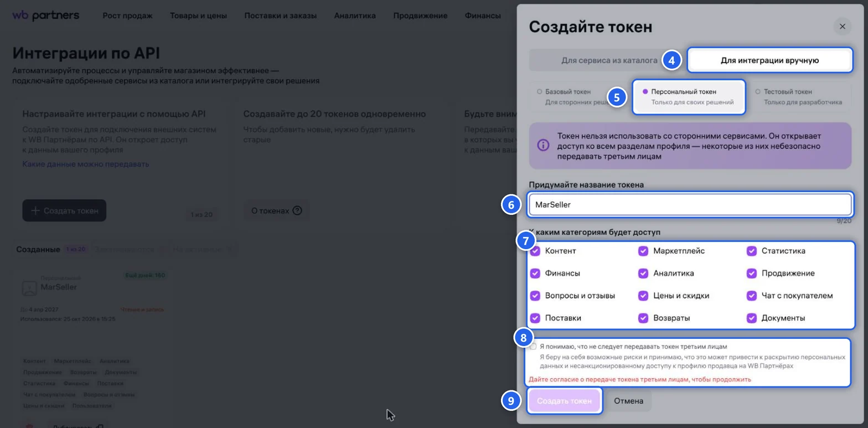This screenshot has width=868, height=428.
Task: Uncheck the Поставки category checkbox
Action: pyautogui.click(x=535, y=318)
